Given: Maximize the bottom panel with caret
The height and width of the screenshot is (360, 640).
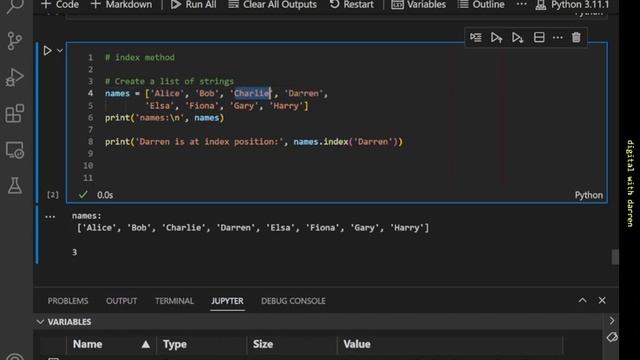Looking at the screenshot, I should coord(582,300).
